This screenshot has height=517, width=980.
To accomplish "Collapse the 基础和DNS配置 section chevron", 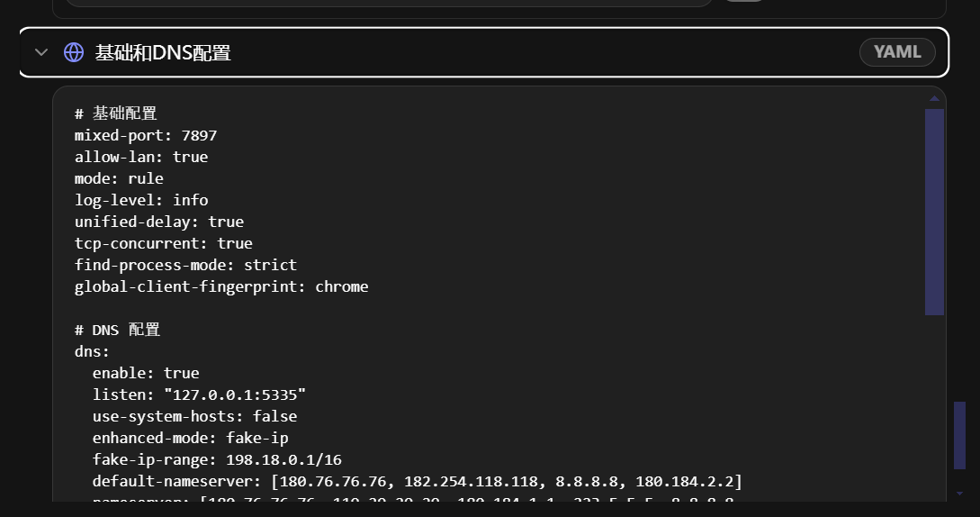I will pos(41,52).
